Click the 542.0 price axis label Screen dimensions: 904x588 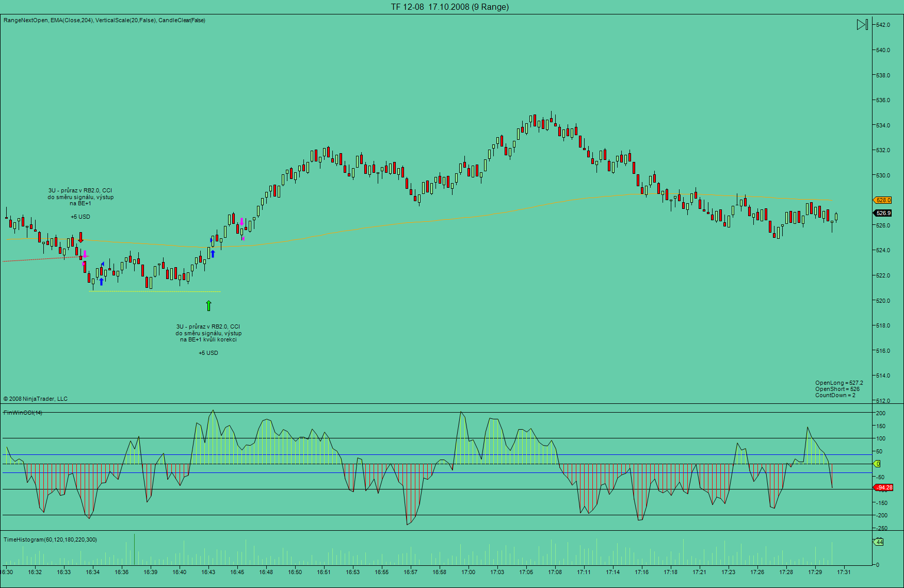(883, 25)
